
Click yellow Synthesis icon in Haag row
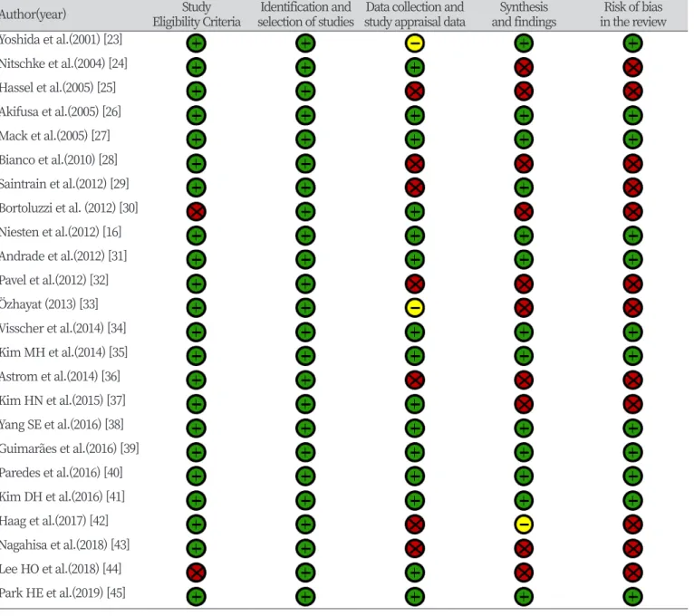[x=524, y=525]
